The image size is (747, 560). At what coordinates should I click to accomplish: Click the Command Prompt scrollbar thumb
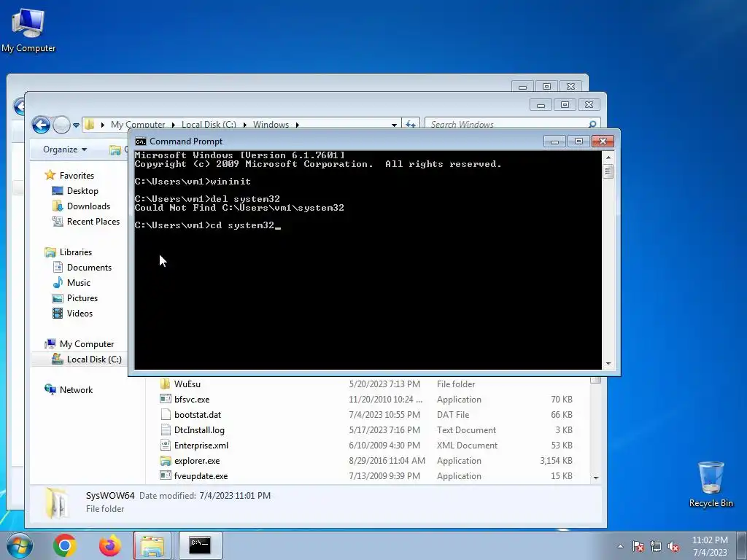click(x=608, y=171)
